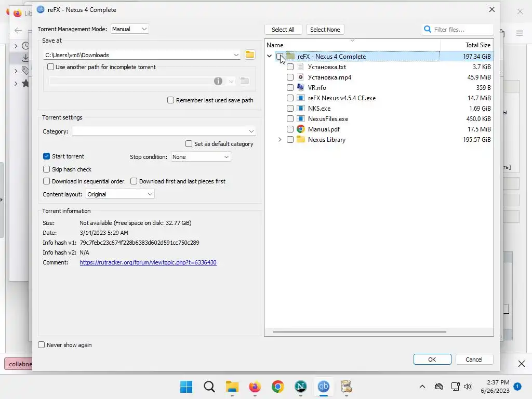The height and width of the screenshot is (399, 532).
Task: Click the VR.nfo file icon
Action: 300,87
